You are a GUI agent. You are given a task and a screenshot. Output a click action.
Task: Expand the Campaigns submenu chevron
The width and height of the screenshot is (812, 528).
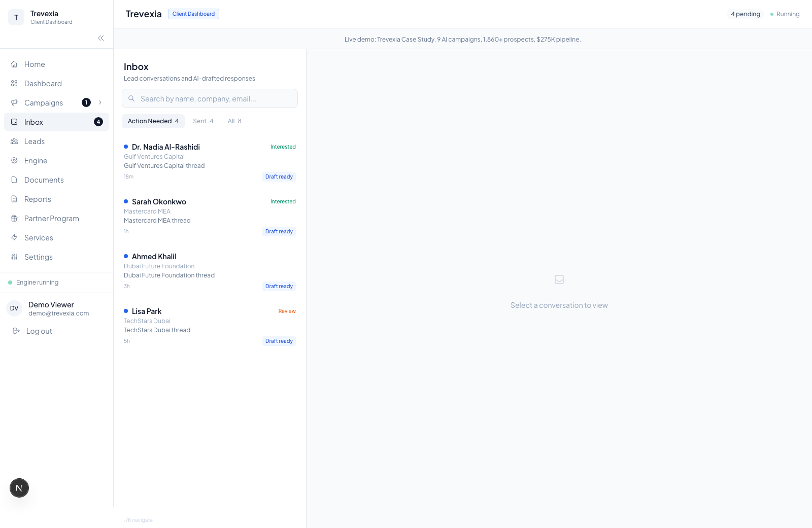click(x=100, y=102)
